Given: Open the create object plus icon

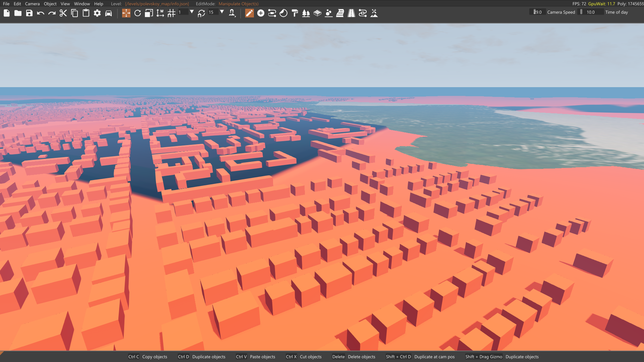Looking at the screenshot, I should (261, 13).
